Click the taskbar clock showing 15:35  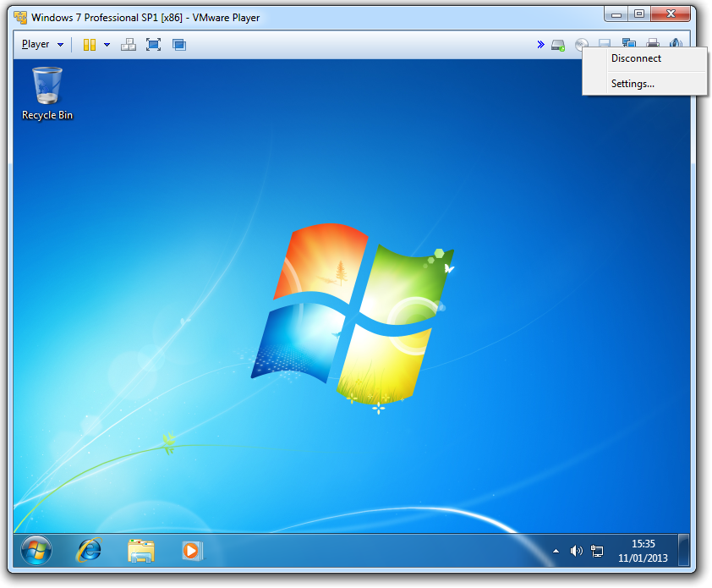(644, 551)
